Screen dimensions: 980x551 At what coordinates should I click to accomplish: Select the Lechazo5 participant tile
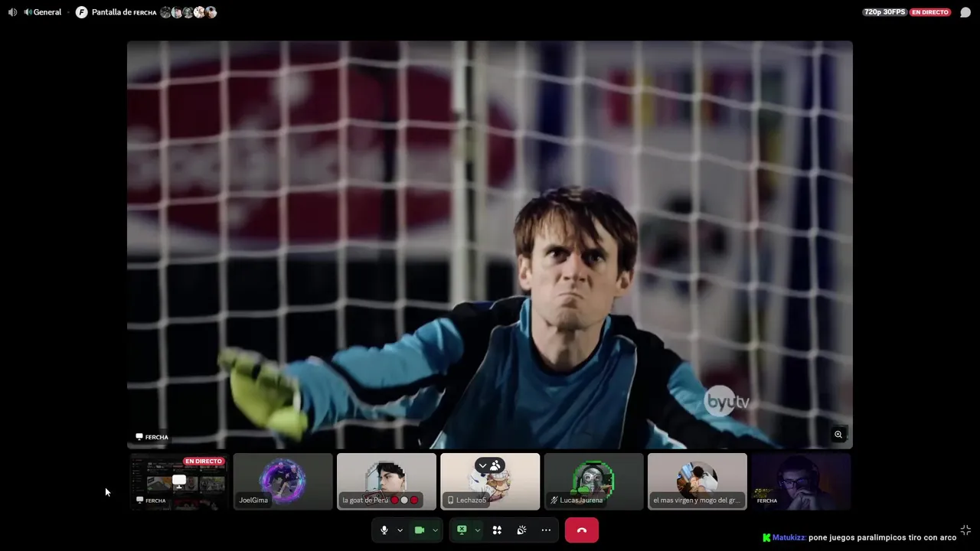click(490, 481)
